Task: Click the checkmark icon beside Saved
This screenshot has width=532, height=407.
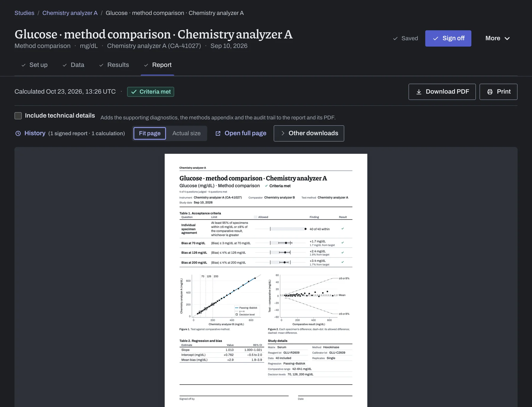Action: click(x=395, y=38)
